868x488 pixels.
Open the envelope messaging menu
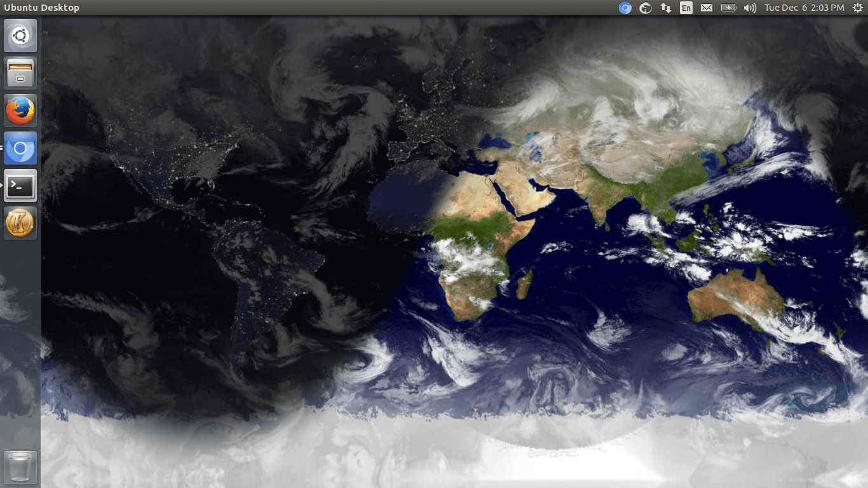coord(707,8)
